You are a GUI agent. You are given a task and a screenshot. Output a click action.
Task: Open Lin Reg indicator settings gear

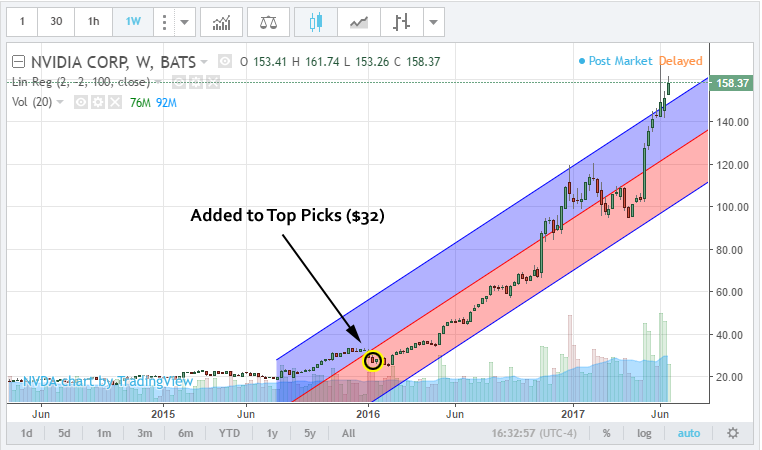click(x=195, y=82)
